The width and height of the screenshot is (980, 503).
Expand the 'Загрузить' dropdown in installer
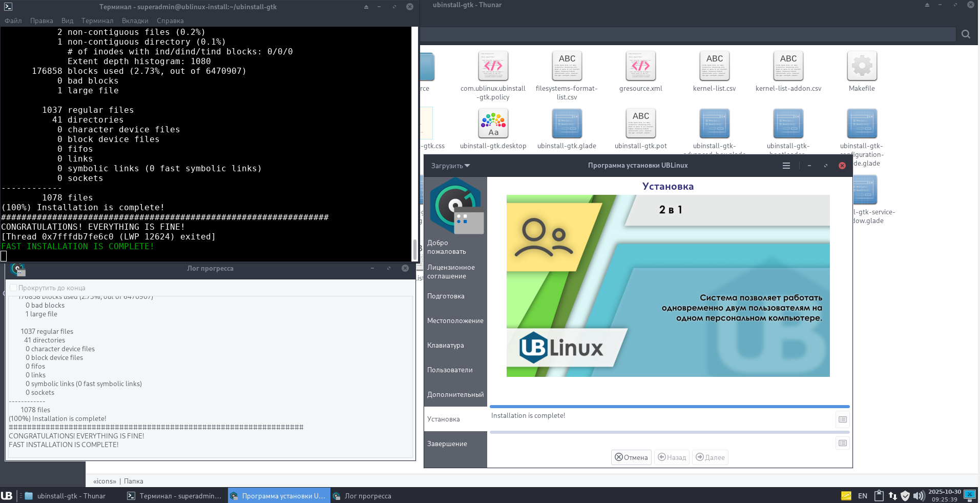click(x=450, y=166)
